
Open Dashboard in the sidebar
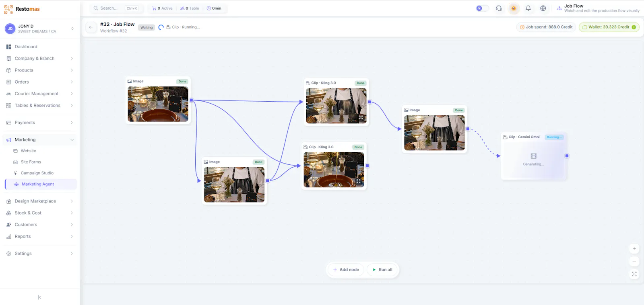point(39,47)
